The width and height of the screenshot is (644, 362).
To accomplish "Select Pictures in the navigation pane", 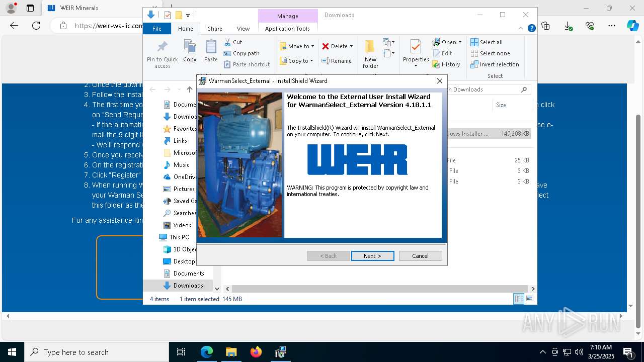I will (x=179, y=189).
